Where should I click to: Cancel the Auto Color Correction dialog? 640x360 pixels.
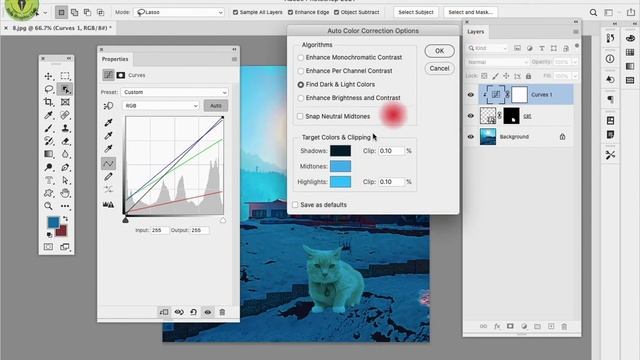[440, 69]
